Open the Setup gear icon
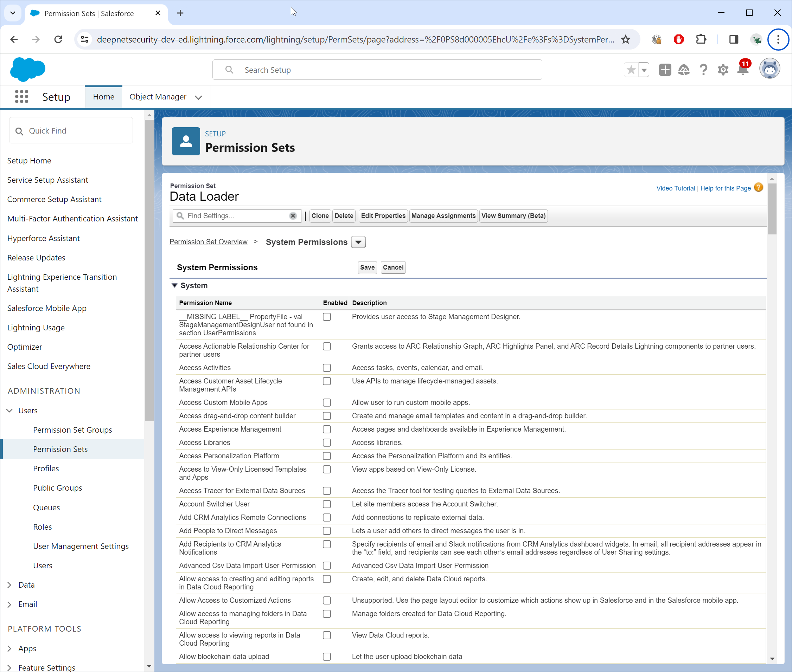The width and height of the screenshot is (792, 672). point(723,70)
